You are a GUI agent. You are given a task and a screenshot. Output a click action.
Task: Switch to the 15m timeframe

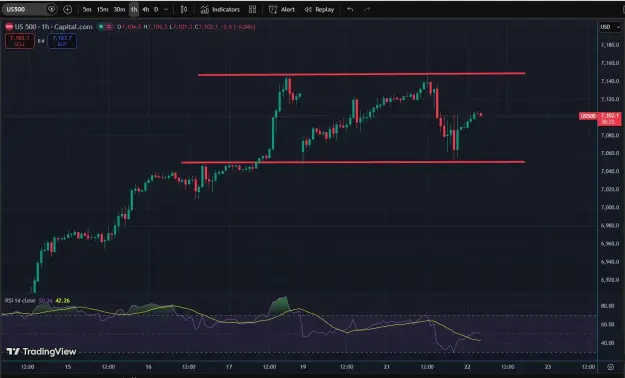tap(102, 9)
